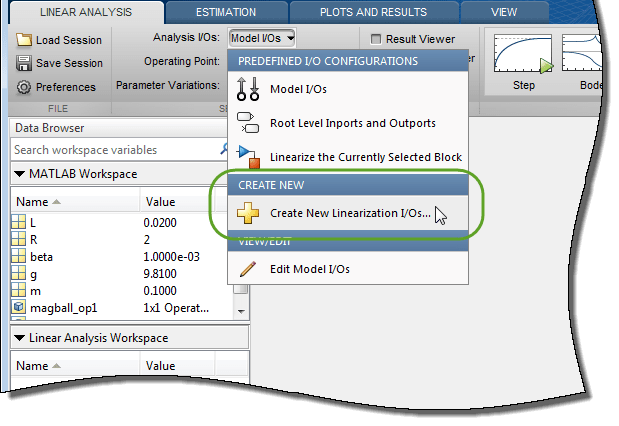Click the search magnifier icon in Data Browser
Image resolution: width=619 pixels, height=426 pixels.
coord(224,149)
